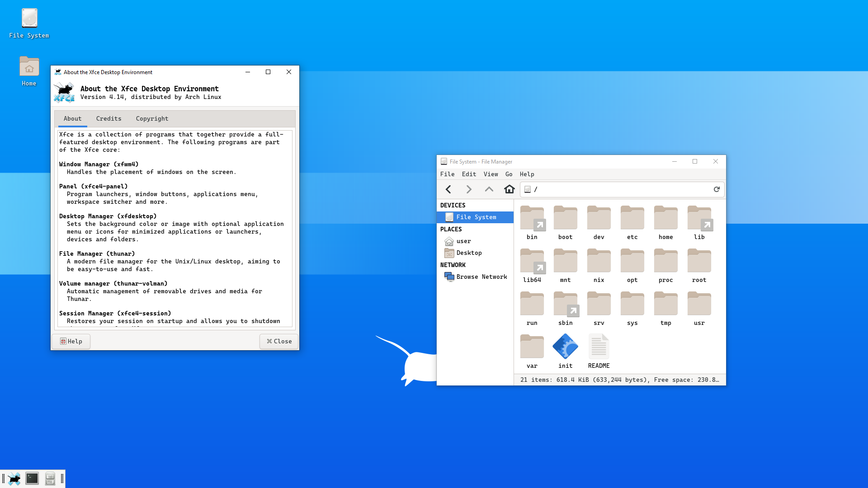Viewport: 868px width, 488px height.
Task: Open Desktop place in the sidebar
Action: [x=475, y=253]
